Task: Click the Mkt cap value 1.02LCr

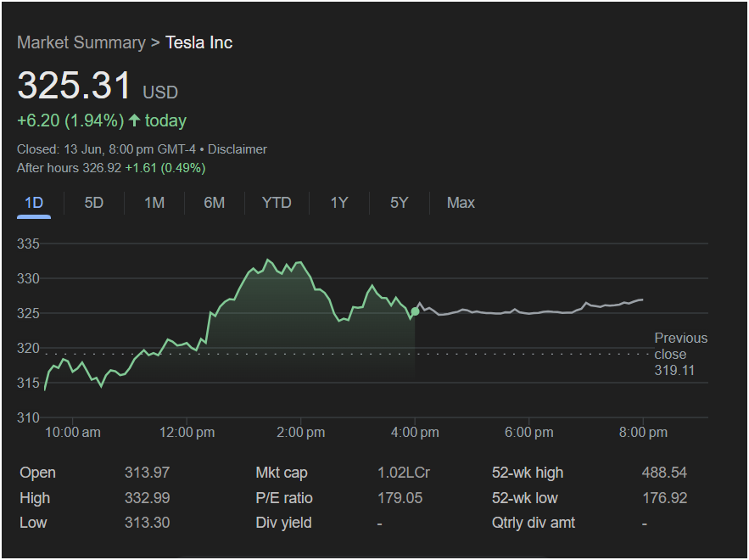Action: pos(404,473)
